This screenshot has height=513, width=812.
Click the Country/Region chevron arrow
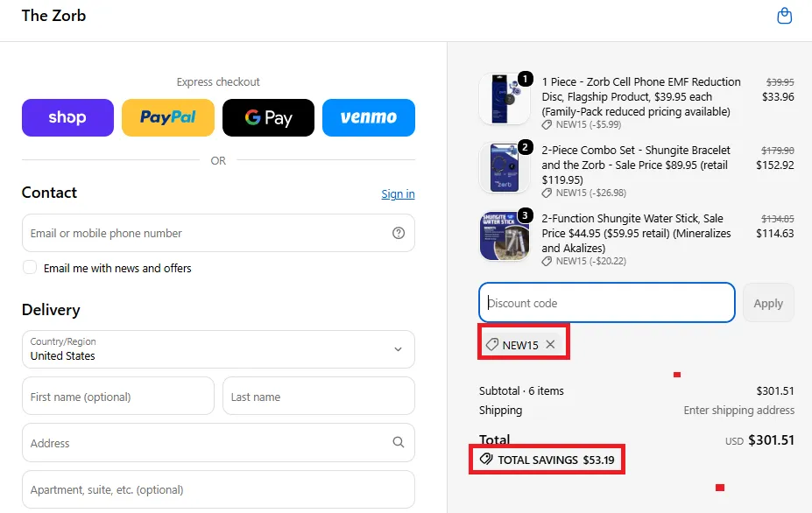399,349
